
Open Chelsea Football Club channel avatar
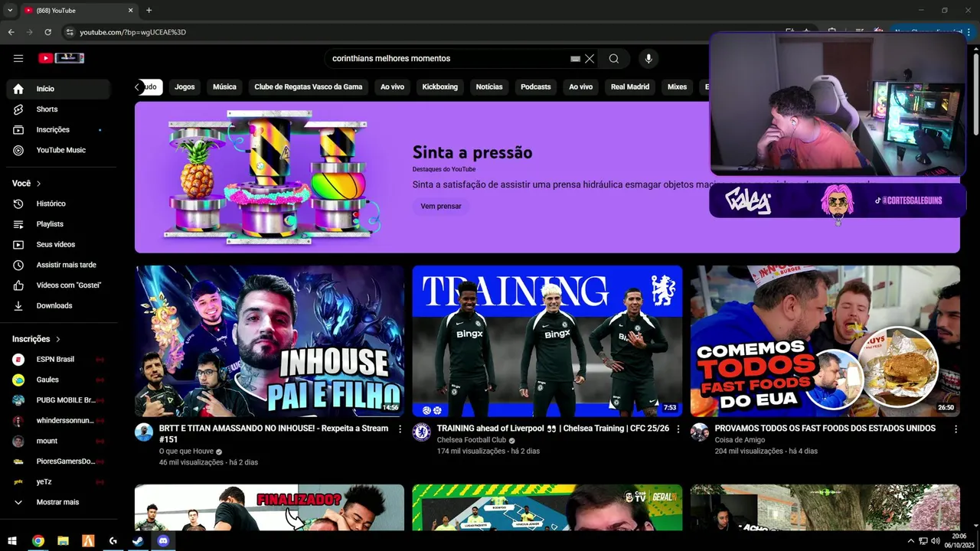click(421, 432)
